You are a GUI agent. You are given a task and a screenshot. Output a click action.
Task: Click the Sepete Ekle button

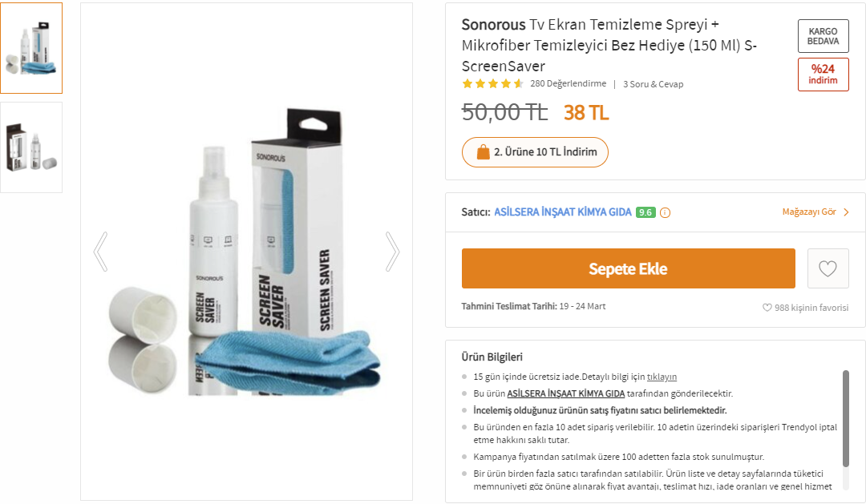coord(629,268)
